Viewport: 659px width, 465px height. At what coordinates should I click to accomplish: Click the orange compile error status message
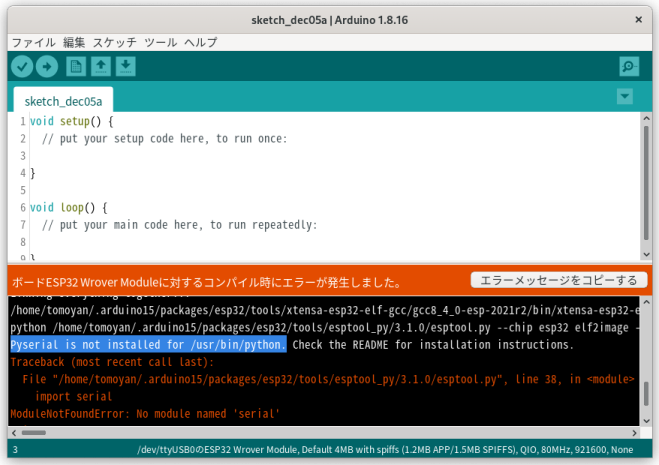click(207, 282)
